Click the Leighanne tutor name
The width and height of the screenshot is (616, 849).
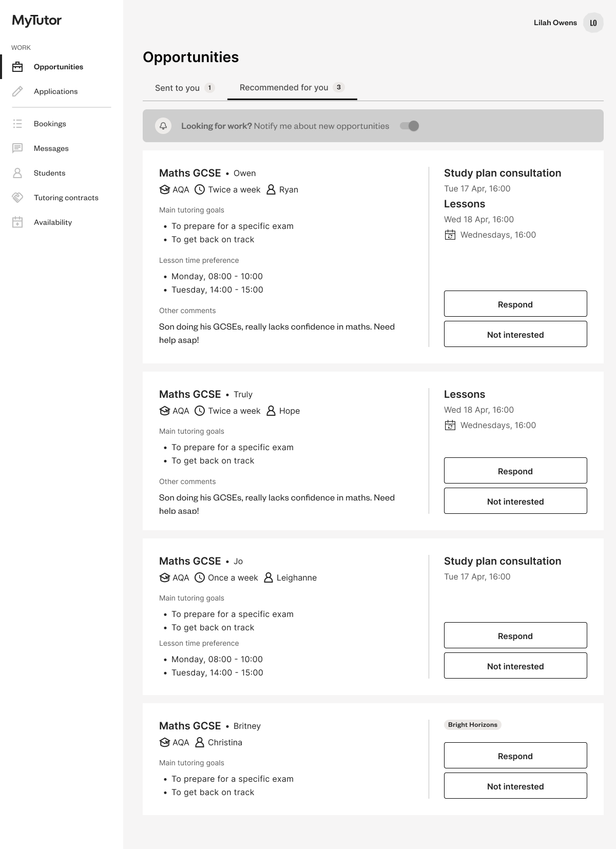click(x=297, y=577)
